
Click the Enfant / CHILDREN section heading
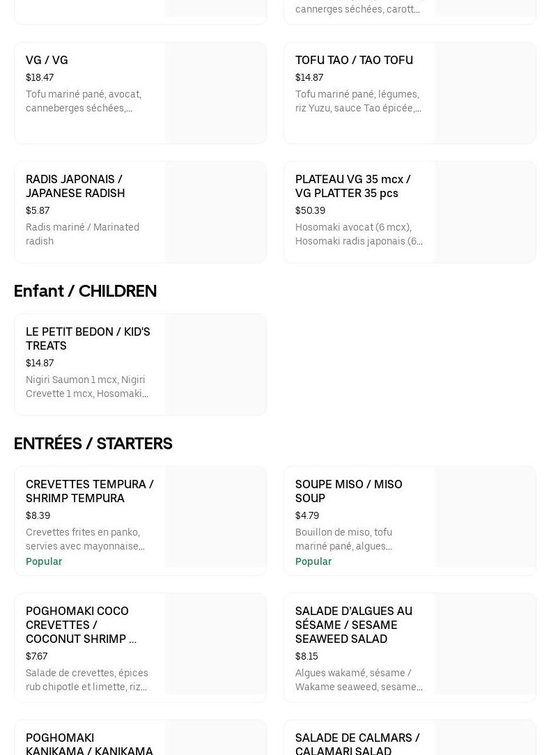(85, 291)
